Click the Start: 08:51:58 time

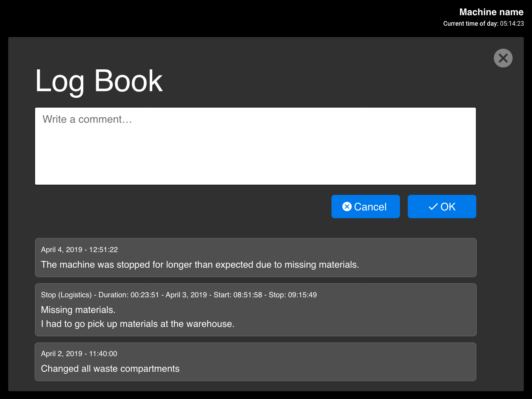pos(238,295)
